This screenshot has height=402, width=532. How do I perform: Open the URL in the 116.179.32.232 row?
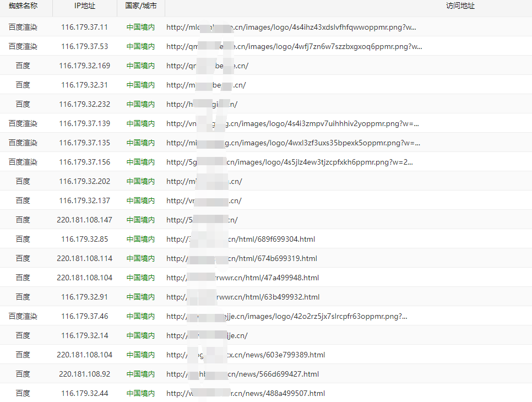click(x=202, y=104)
